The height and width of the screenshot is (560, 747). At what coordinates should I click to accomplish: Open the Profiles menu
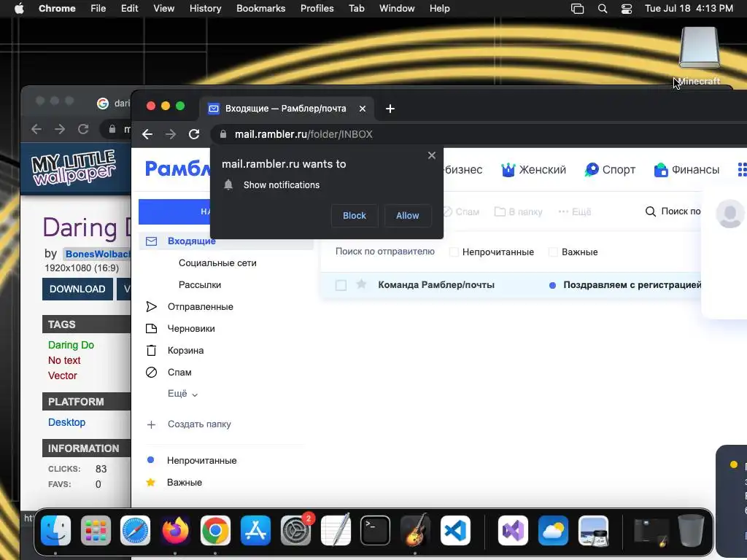[317, 9]
